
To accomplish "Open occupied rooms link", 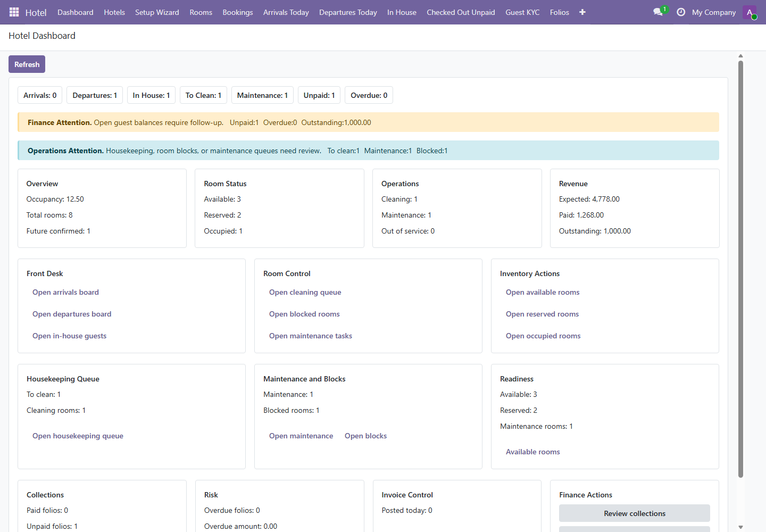I will pyautogui.click(x=543, y=336).
